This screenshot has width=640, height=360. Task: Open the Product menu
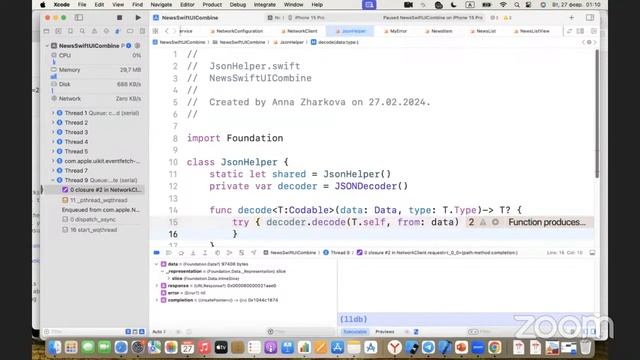point(212,4)
